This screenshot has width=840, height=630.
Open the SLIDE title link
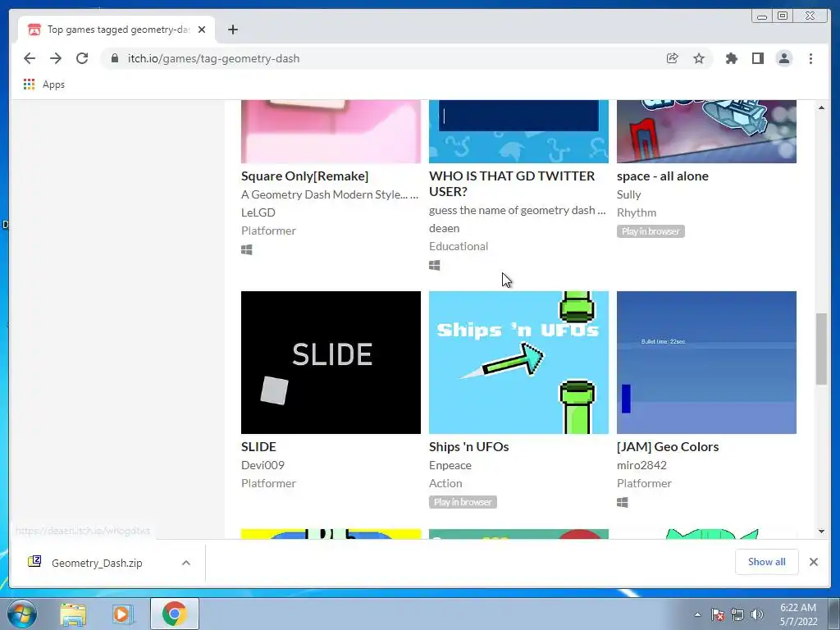pos(258,446)
